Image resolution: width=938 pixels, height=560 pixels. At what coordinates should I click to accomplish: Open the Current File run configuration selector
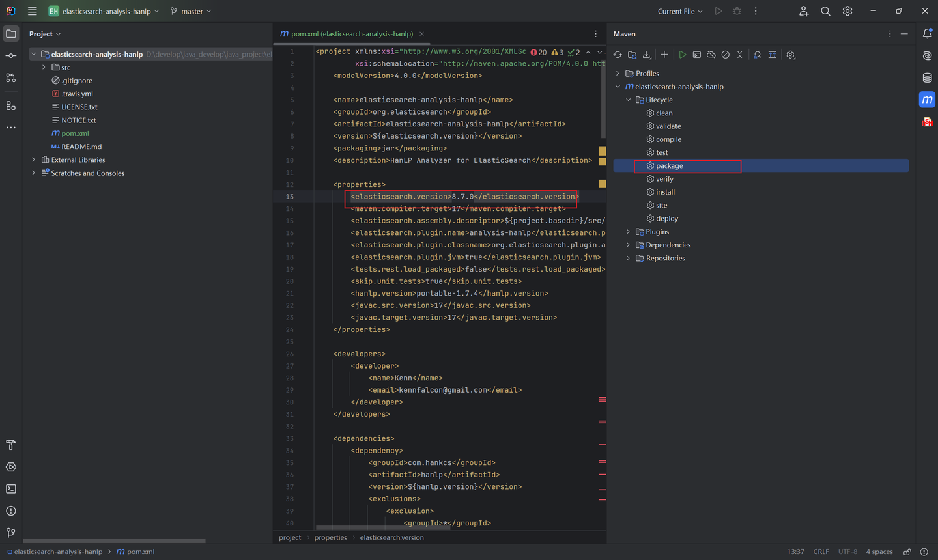(679, 11)
